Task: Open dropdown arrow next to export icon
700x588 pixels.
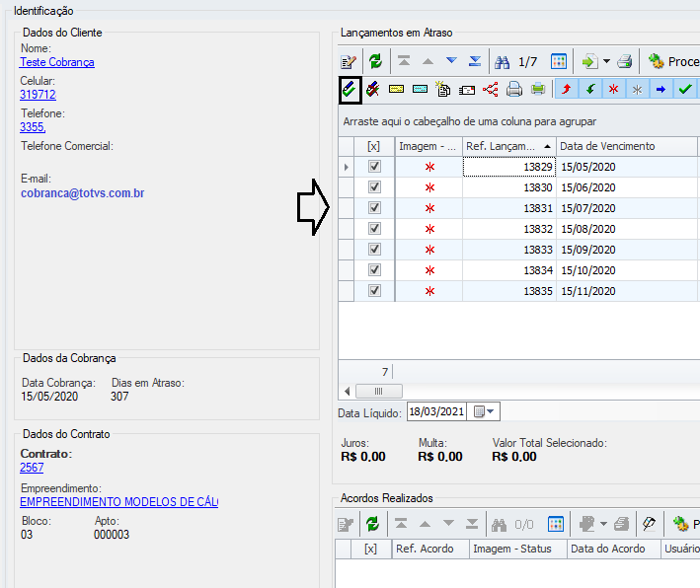Action: click(606, 61)
